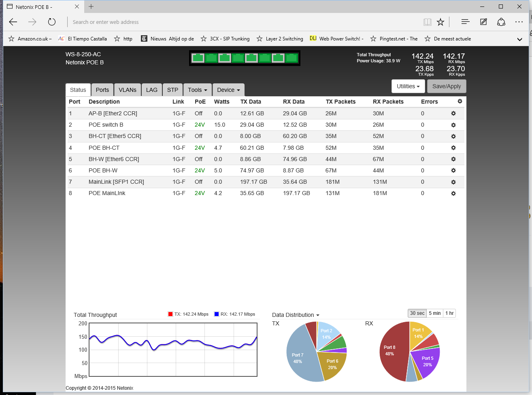Open settings gear for BH-CT [Ether5 CCR] row

pyautogui.click(x=453, y=136)
